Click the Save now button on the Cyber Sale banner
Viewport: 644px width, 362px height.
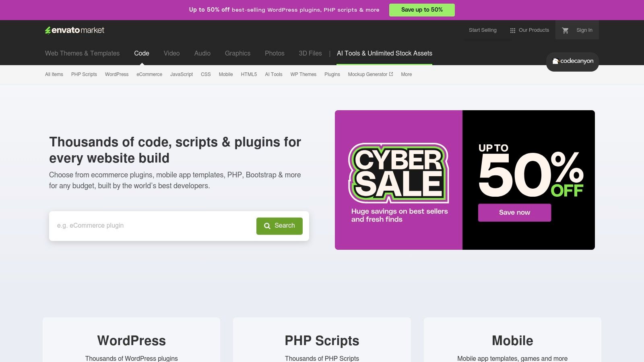[x=514, y=212]
